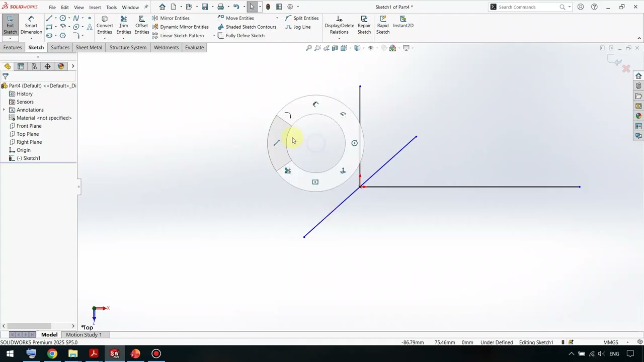Pick the Trim gesture in the mouse gesture wheel
The image size is (644, 362).
tap(288, 171)
